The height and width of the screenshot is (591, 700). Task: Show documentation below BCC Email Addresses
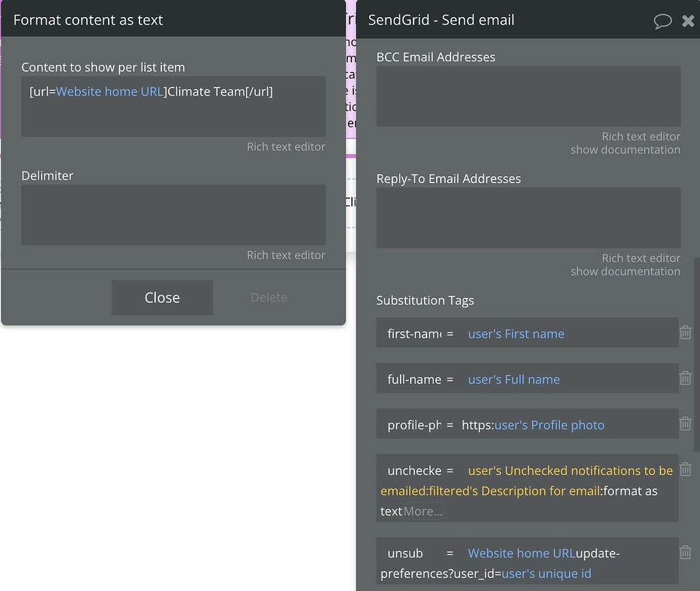(625, 149)
